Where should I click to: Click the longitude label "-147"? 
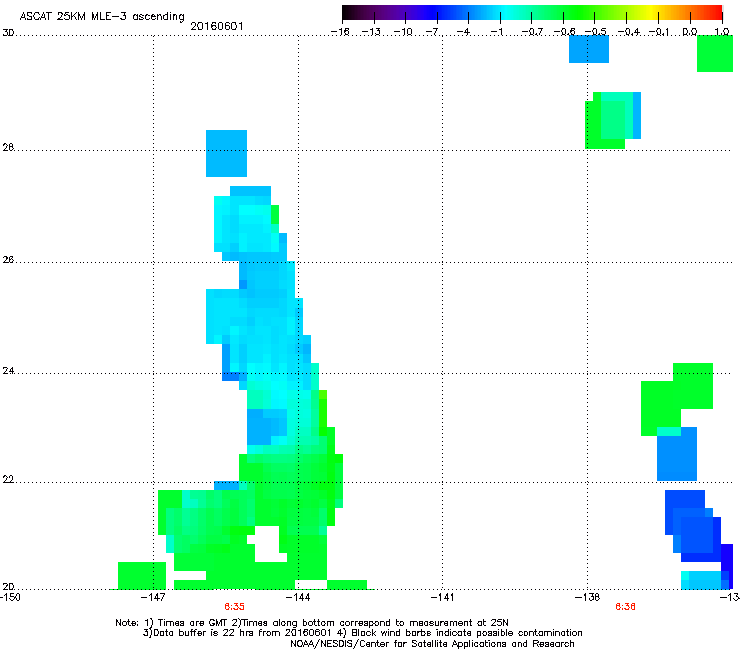(x=153, y=597)
